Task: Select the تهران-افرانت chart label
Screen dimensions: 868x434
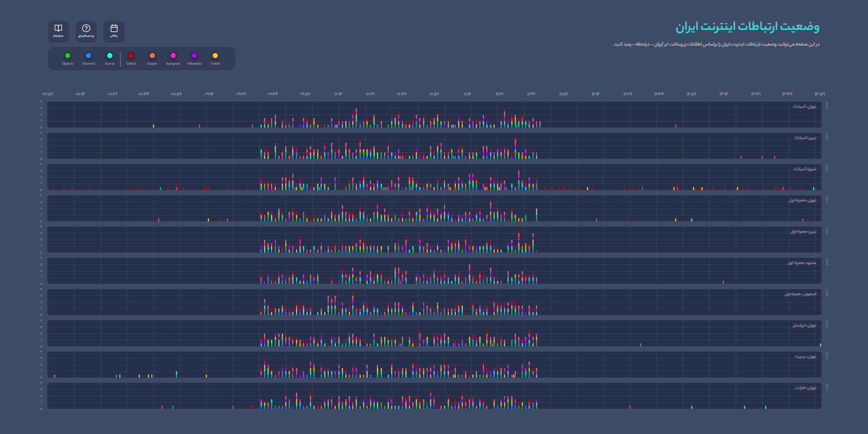Action: click(x=805, y=388)
